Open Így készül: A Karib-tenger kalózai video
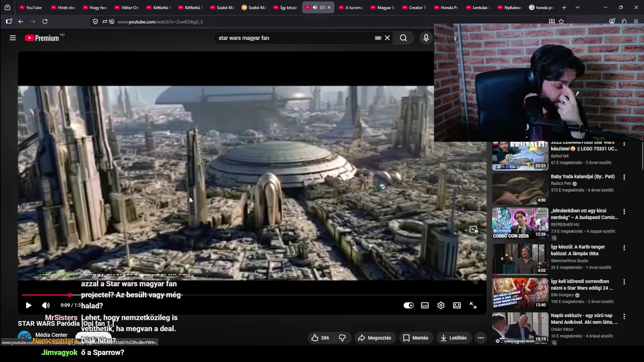This screenshot has width=644, height=362. point(578,250)
